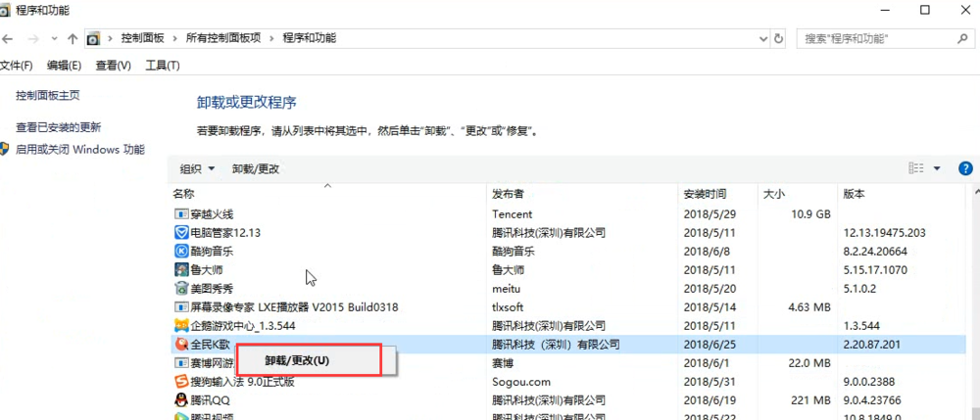Screen dimensions: 980x420
Task: Open the 查看已安装的更新 link
Action: coord(59,127)
